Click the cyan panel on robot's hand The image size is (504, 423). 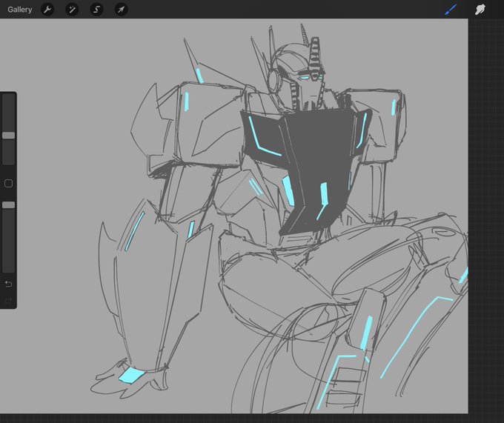[x=132, y=376]
